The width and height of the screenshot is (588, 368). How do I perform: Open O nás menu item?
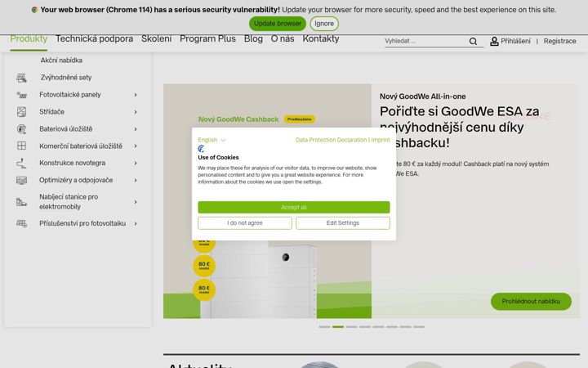click(283, 39)
